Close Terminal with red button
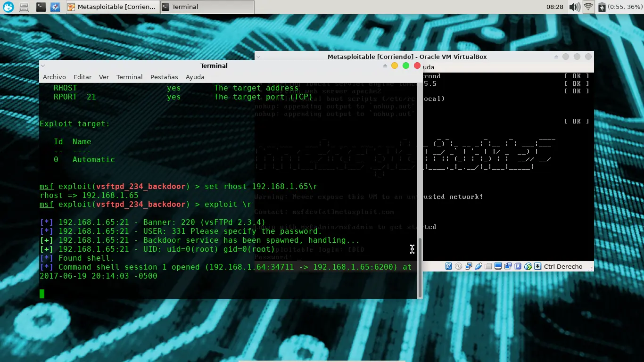644x362 pixels. [x=417, y=66]
